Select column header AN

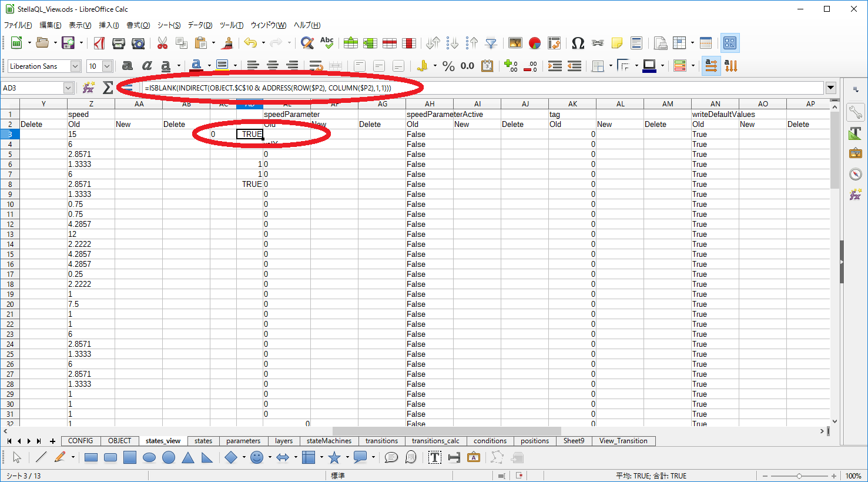[715, 103]
